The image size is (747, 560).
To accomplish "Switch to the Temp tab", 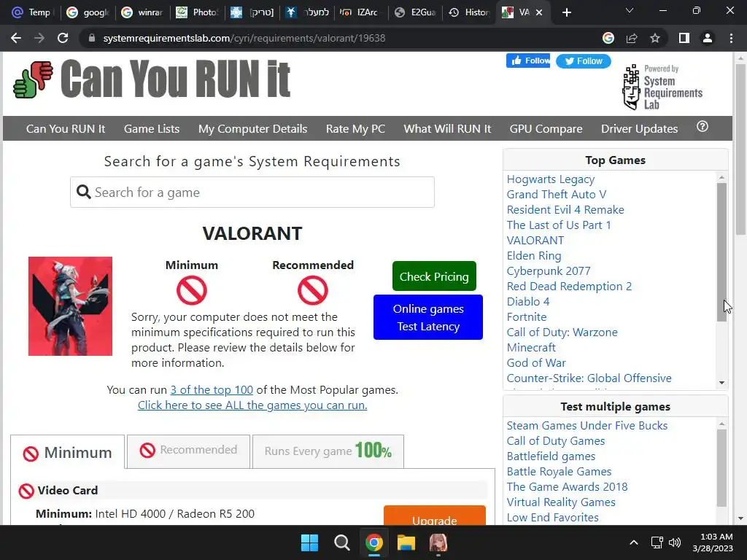I will (x=31, y=12).
